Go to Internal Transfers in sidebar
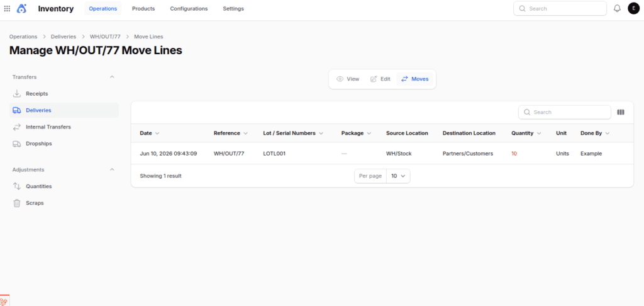This screenshot has width=644, height=306. (64, 127)
